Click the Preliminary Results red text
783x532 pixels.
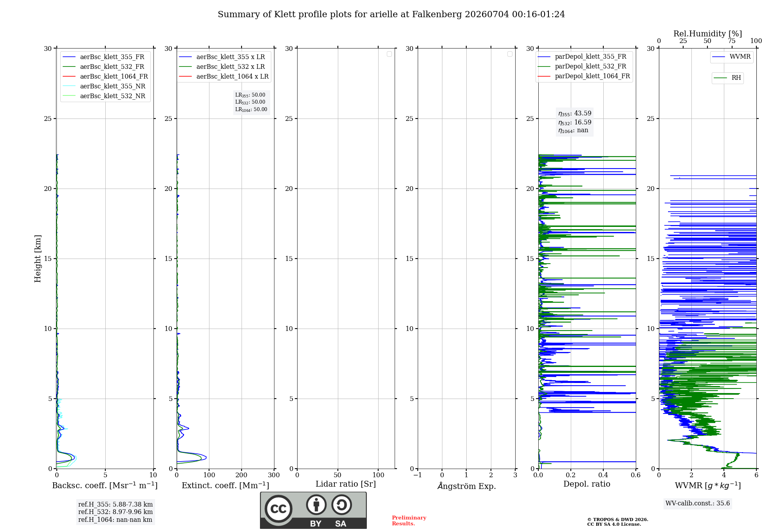(x=409, y=521)
